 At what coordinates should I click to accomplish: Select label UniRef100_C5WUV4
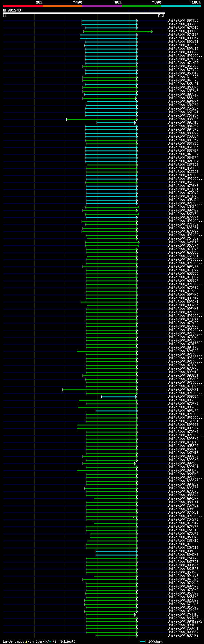tap(183, 136)
